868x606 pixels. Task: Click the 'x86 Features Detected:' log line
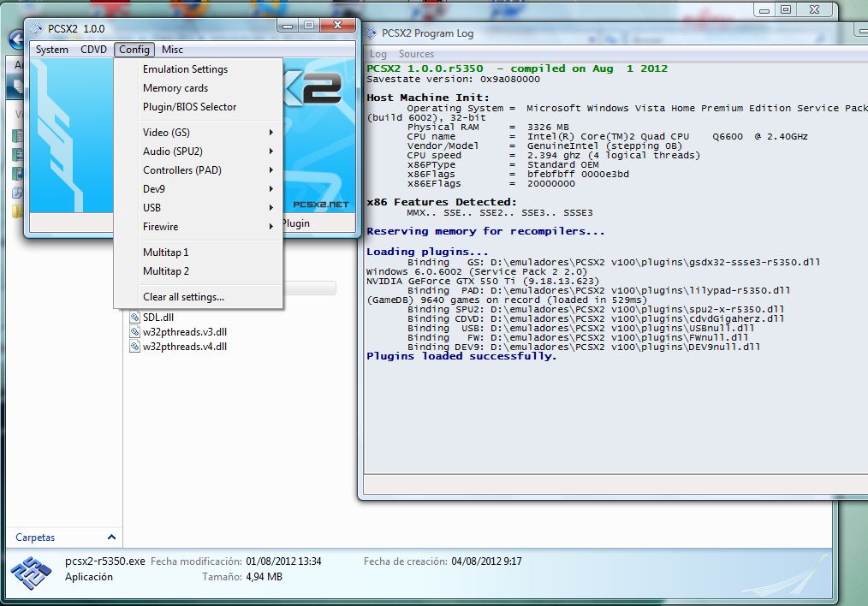(441, 202)
